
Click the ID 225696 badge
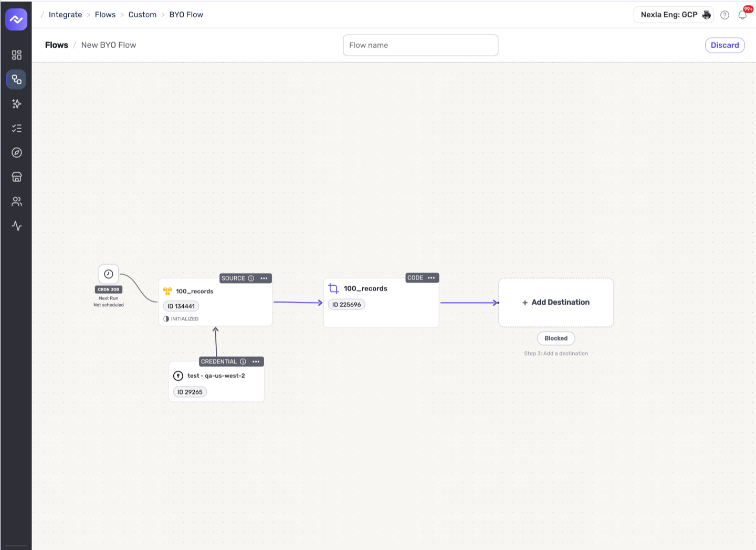(346, 305)
